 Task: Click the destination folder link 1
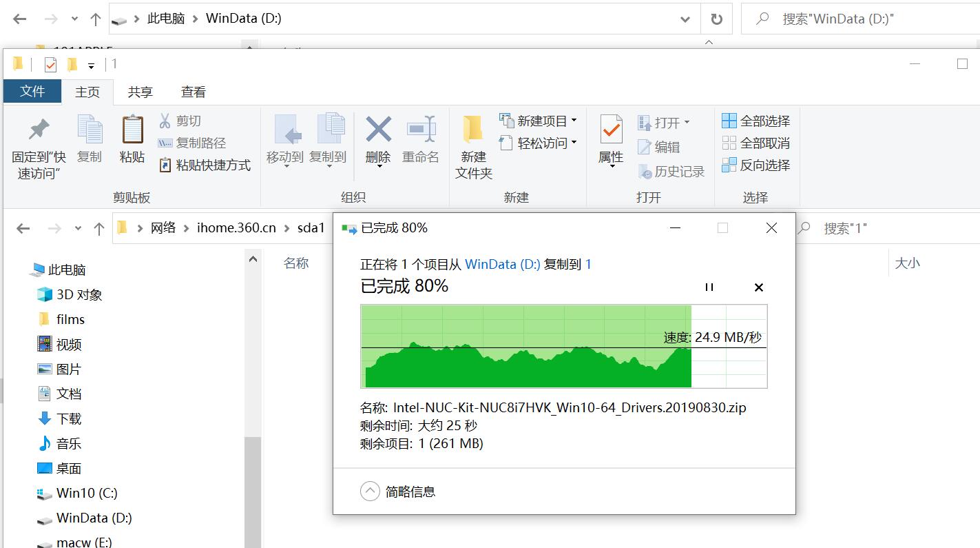pyautogui.click(x=589, y=264)
